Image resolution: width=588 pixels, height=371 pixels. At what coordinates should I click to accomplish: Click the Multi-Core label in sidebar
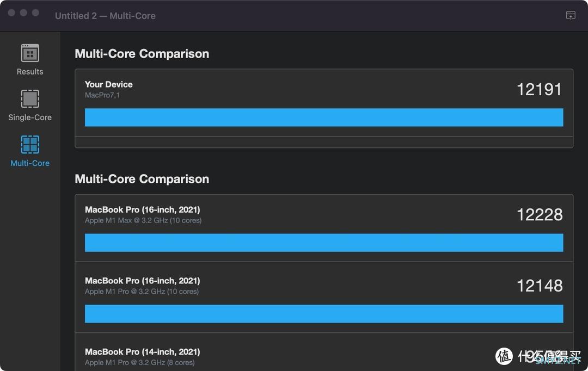click(x=30, y=163)
